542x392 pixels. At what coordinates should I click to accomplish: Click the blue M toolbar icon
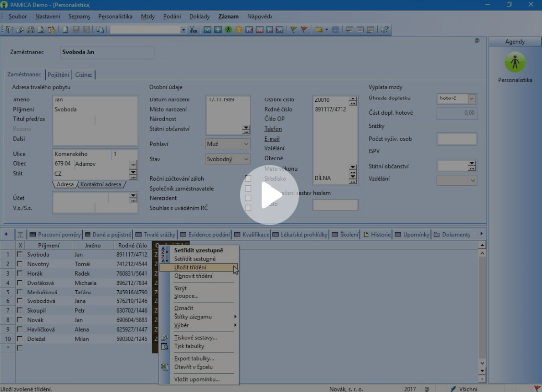point(207,30)
